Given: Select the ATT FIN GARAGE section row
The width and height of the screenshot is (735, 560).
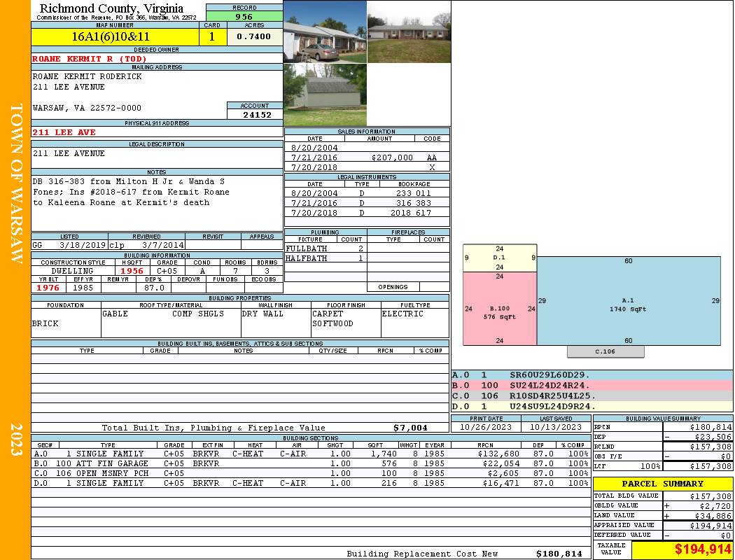Looking at the screenshot, I should (x=311, y=463).
